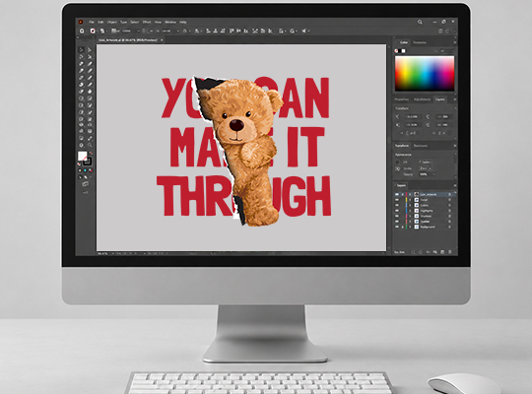The image size is (532, 394).
Task: Expand the Background layer chevron
Action: (410, 227)
